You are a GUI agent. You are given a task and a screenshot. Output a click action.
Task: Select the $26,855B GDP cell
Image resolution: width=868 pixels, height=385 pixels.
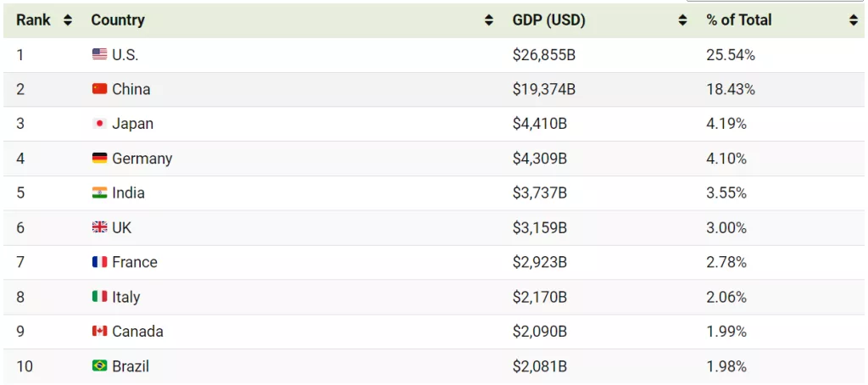click(x=544, y=54)
